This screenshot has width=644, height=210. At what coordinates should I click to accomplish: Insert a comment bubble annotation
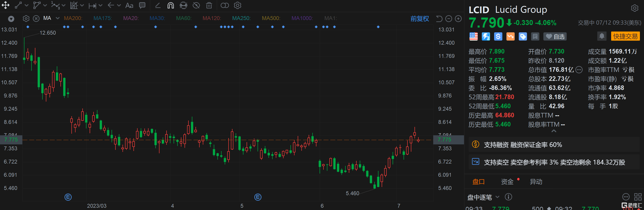(x=142, y=5)
